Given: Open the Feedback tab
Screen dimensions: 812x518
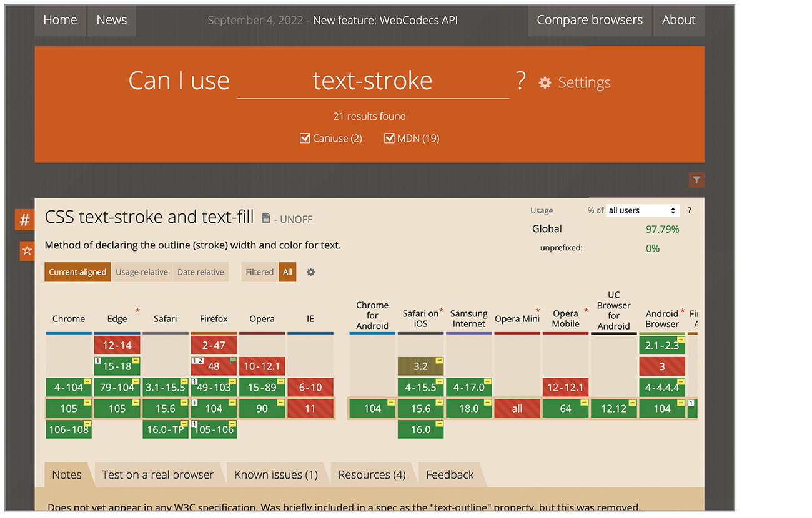Looking at the screenshot, I should pos(450,475).
